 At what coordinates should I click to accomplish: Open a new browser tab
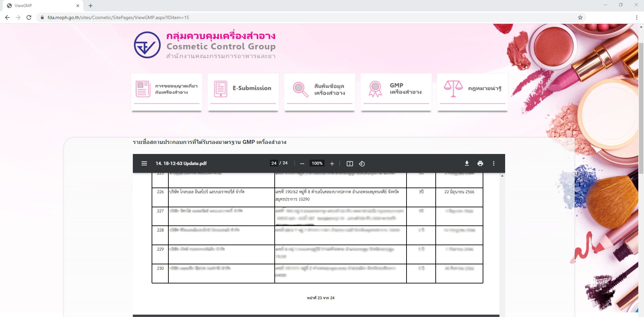coord(91,6)
